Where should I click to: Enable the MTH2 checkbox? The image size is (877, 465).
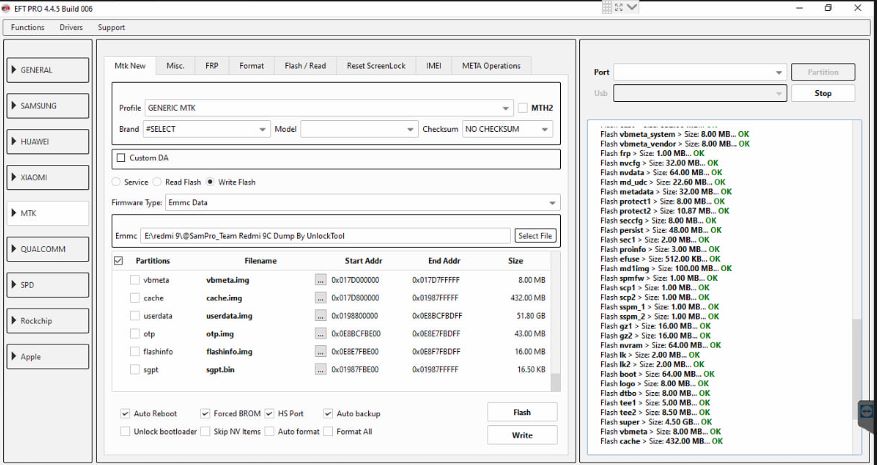522,108
